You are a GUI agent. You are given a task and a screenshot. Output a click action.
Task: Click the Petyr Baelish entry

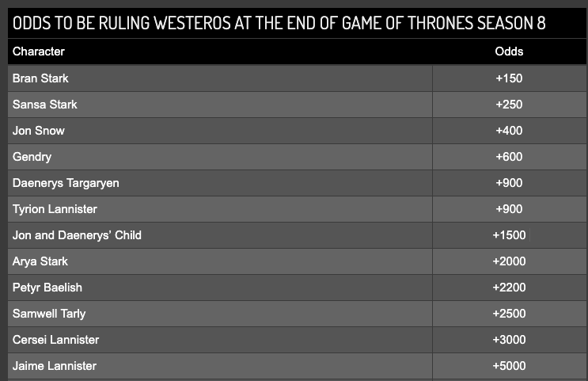coord(47,288)
